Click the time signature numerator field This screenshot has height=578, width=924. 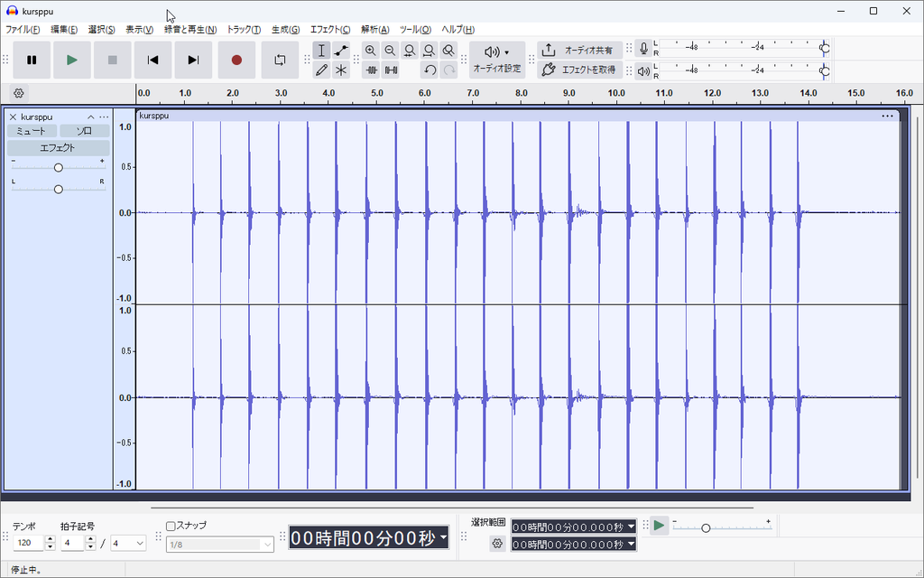tap(72, 543)
